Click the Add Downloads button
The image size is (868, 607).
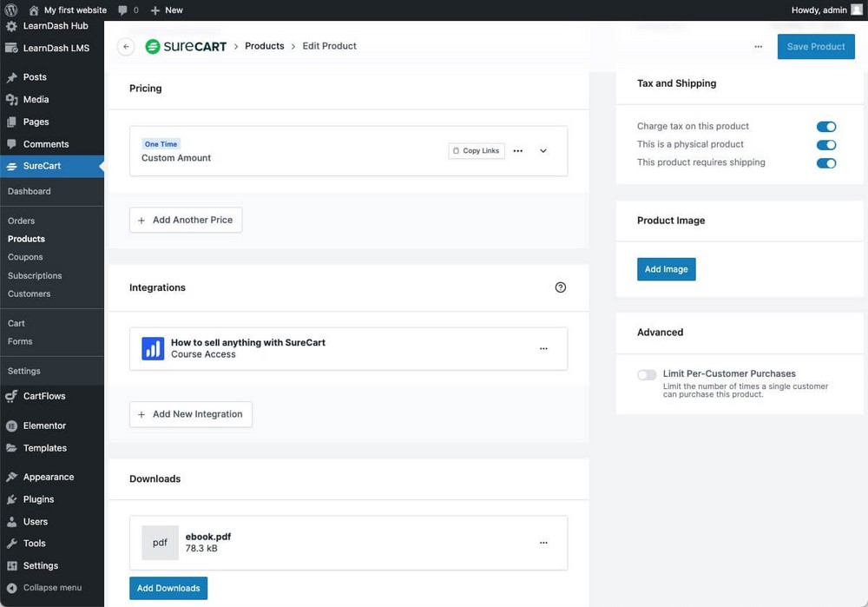168,588
